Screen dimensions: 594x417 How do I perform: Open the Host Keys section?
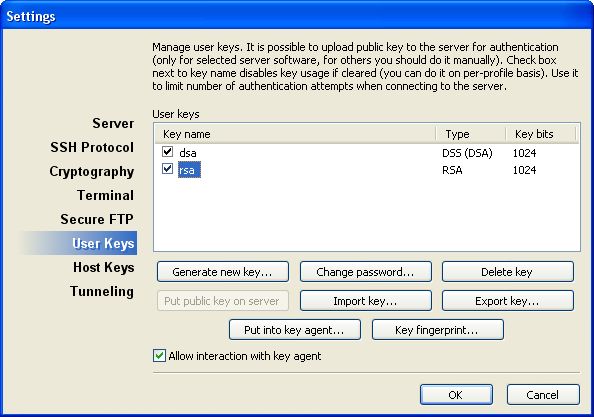pos(104,267)
